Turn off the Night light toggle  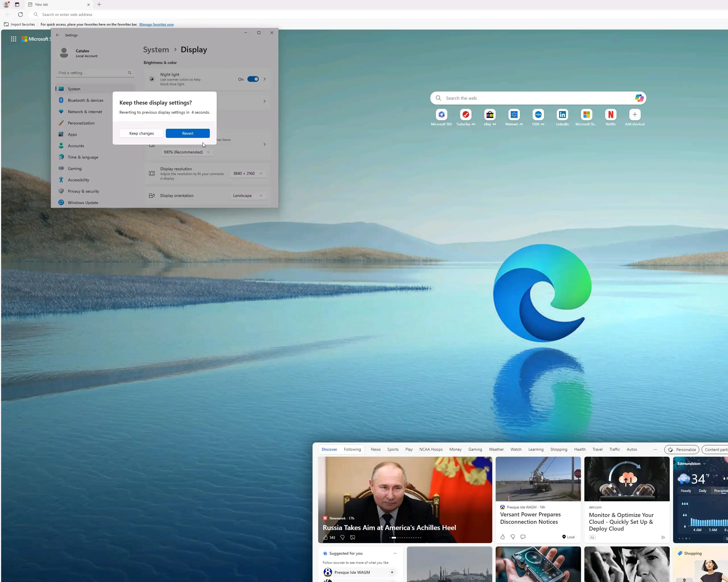[253, 79]
